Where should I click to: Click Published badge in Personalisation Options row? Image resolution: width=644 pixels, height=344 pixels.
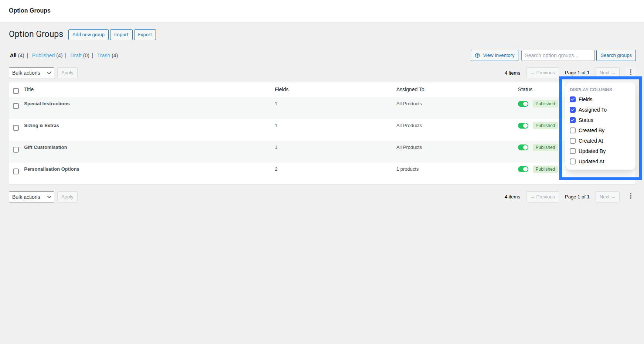pyautogui.click(x=545, y=169)
